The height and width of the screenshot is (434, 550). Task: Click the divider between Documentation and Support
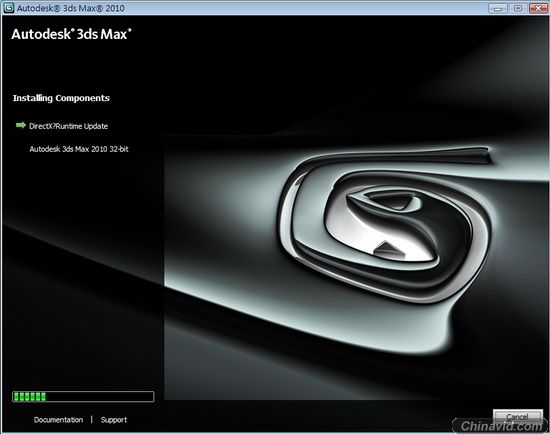(x=92, y=419)
